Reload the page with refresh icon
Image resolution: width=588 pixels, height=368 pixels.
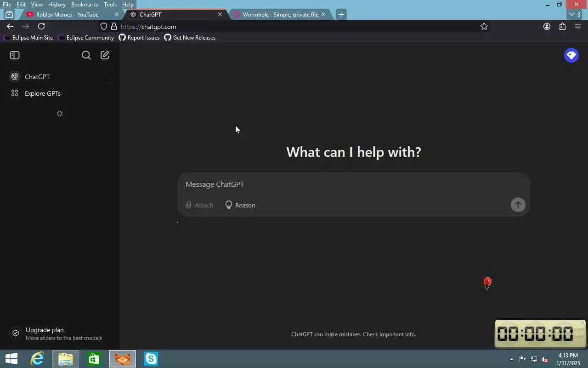point(41,27)
